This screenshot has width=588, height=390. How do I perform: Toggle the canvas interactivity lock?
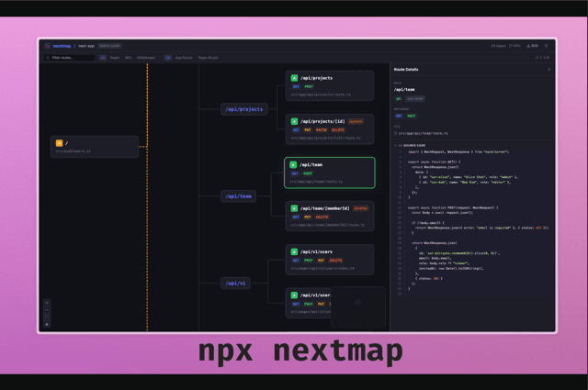pos(47,325)
